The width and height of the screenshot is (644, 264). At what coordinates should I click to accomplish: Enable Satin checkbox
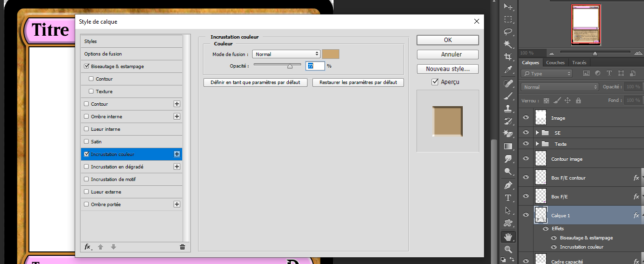click(87, 141)
